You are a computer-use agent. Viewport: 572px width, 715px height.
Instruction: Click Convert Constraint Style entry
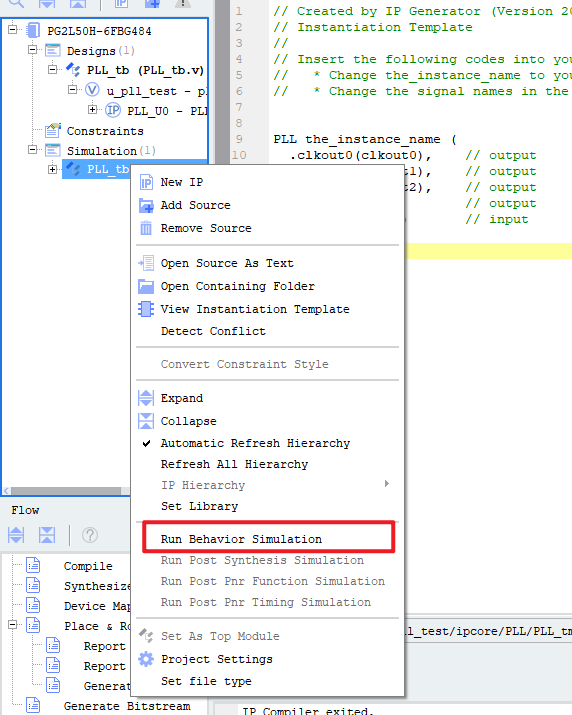point(268,364)
